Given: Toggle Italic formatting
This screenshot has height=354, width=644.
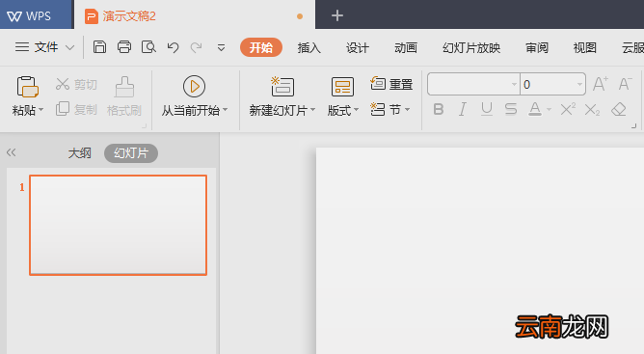Looking at the screenshot, I should (x=463, y=109).
